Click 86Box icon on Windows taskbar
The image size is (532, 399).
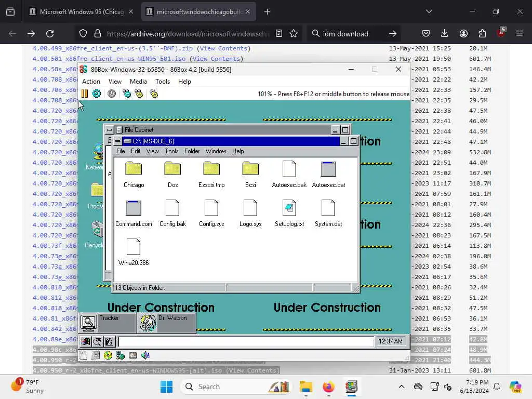(x=352, y=387)
